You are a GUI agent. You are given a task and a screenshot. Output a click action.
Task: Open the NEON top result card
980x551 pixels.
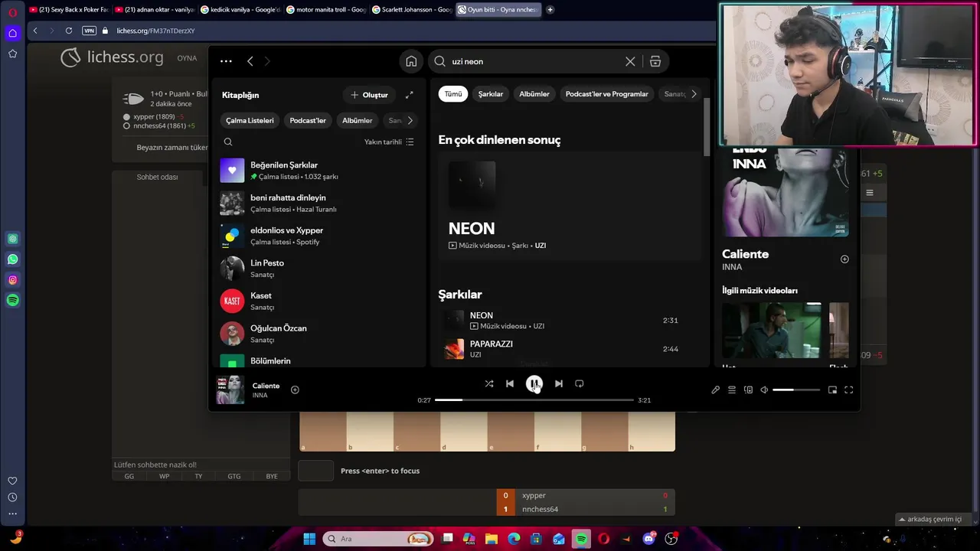570,207
